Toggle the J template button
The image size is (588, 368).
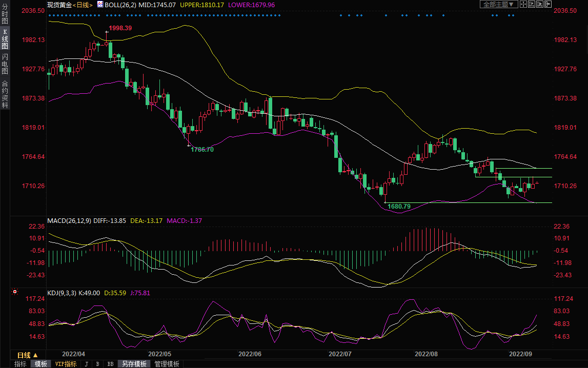tap(86, 364)
